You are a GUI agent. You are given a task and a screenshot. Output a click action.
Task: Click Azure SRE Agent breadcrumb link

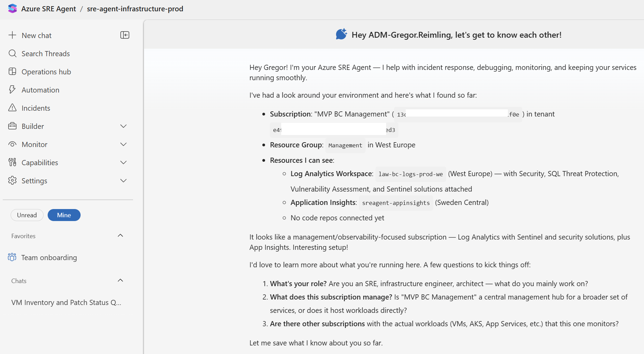click(49, 9)
